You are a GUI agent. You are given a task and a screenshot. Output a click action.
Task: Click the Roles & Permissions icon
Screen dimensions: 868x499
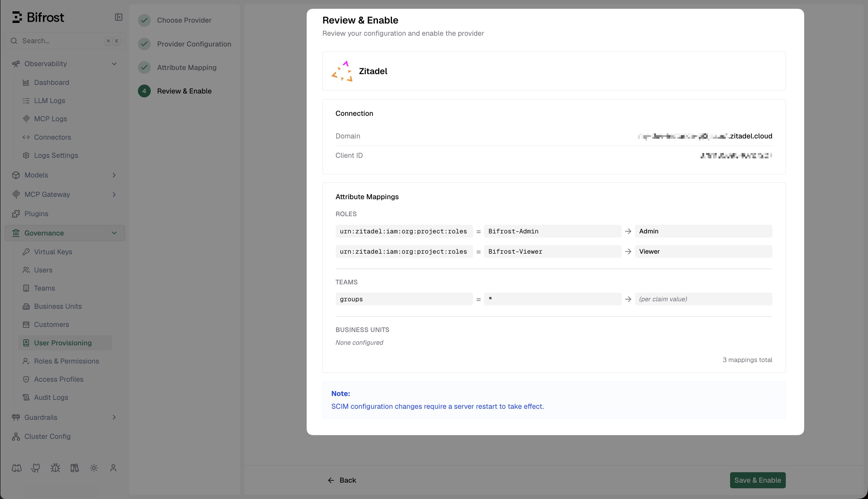(26, 361)
